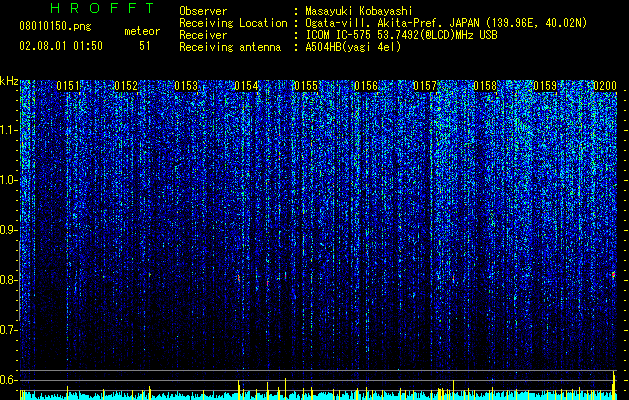Click the 0158 time marker
This screenshot has width=629, height=400.
coord(485,86)
